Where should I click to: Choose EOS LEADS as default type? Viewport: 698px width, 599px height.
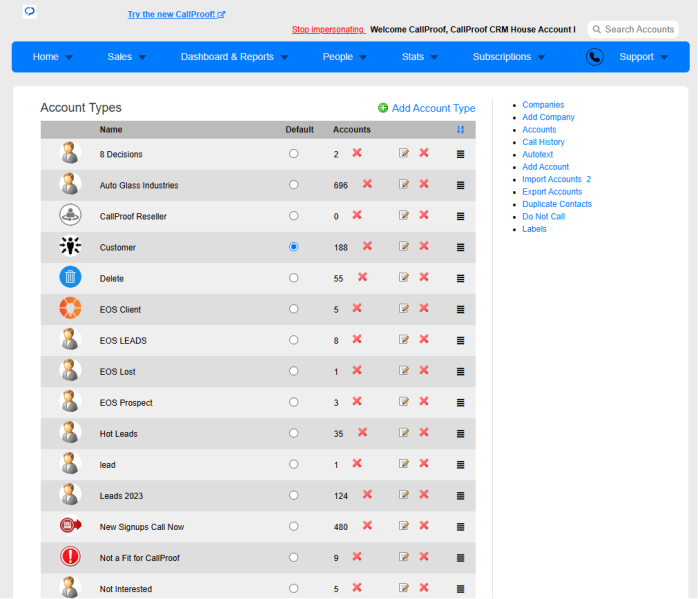point(293,340)
